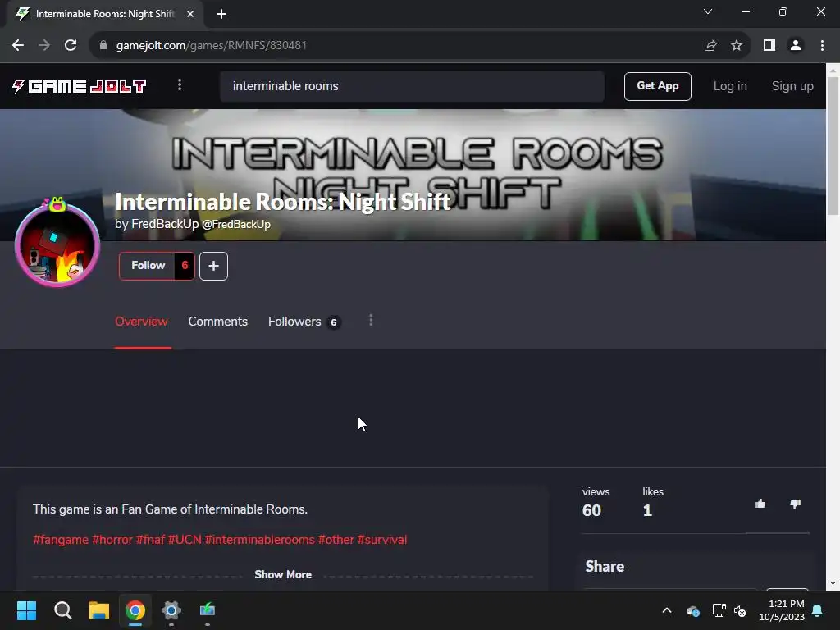
Task: Click the #horror hashtag
Action: tap(112, 540)
